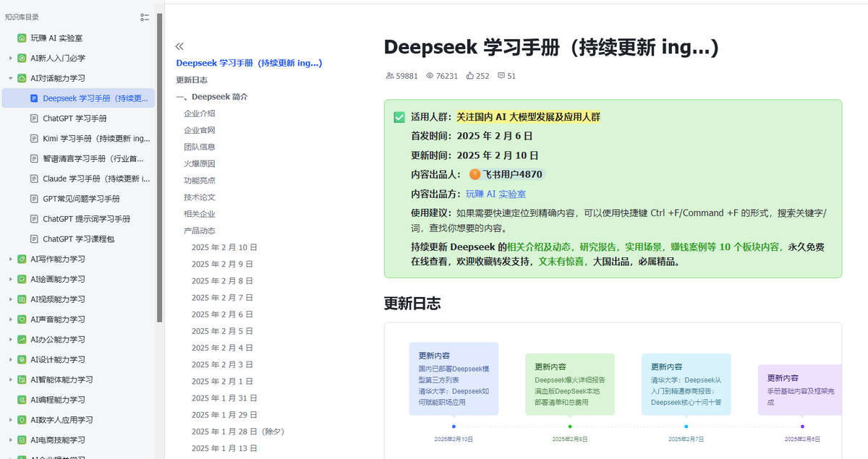Click the icon next to AI声音能力学习
This screenshot has width=868, height=459.
pos(22,319)
